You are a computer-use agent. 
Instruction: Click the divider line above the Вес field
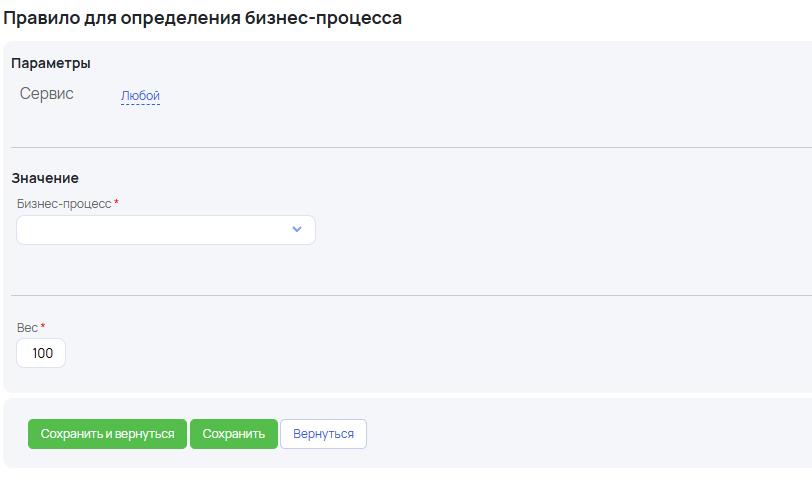pos(400,295)
